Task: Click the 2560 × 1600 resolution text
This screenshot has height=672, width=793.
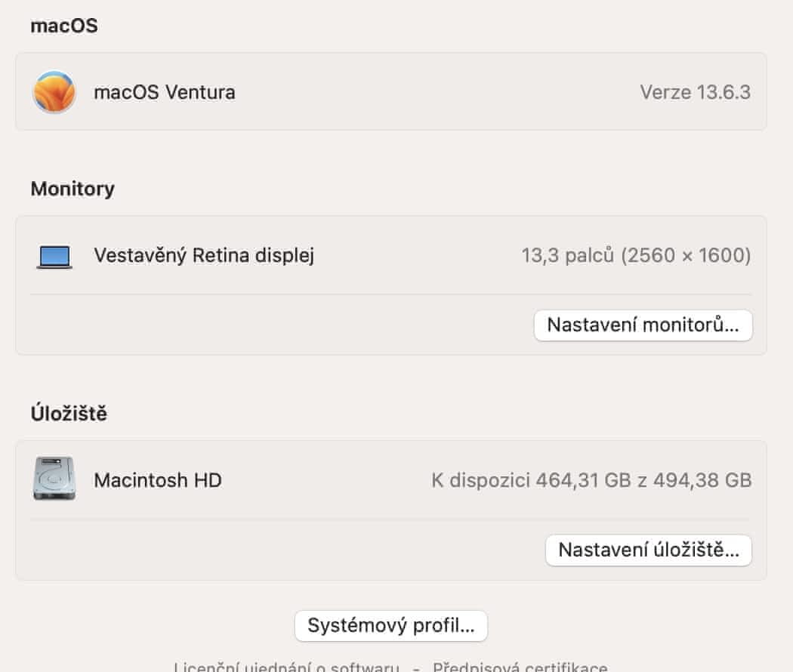Action: (686, 255)
